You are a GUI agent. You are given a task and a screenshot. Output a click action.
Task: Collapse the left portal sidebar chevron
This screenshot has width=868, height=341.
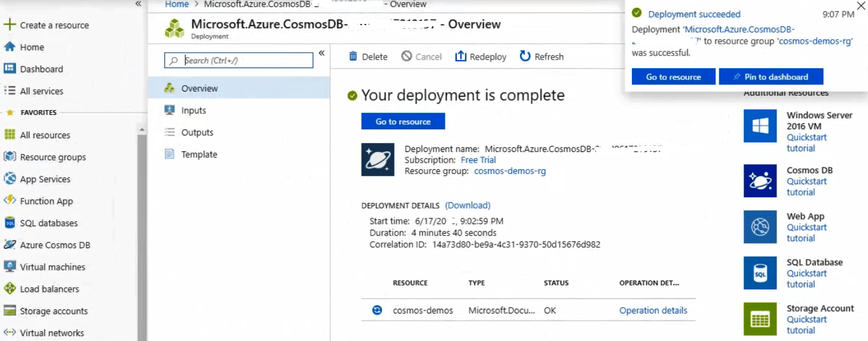point(138,4)
